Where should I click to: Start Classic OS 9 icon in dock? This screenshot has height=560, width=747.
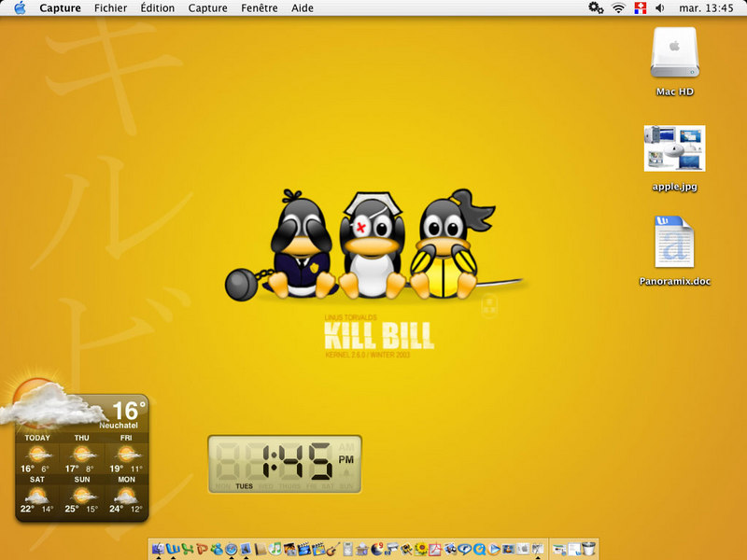tap(377, 549)
